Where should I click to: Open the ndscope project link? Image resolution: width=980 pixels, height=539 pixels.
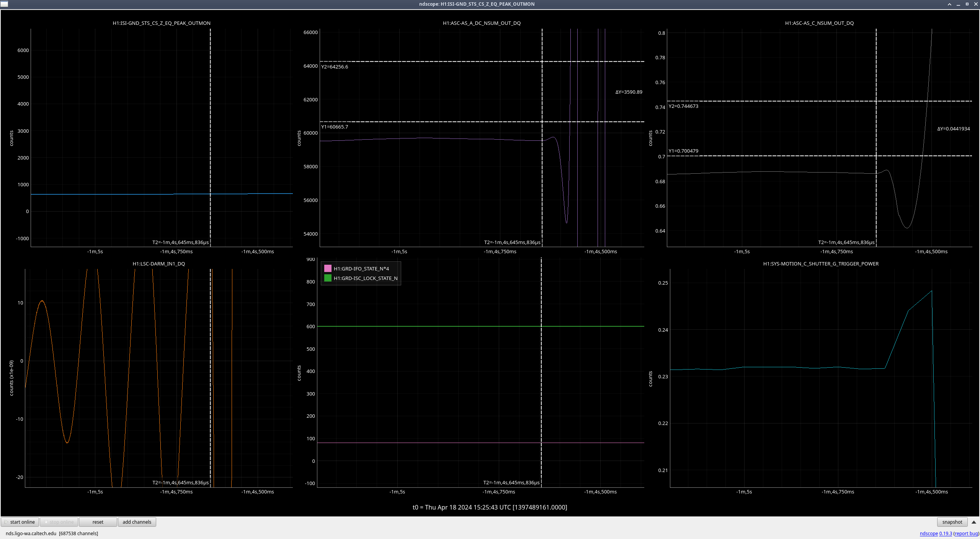coord(929,533)
